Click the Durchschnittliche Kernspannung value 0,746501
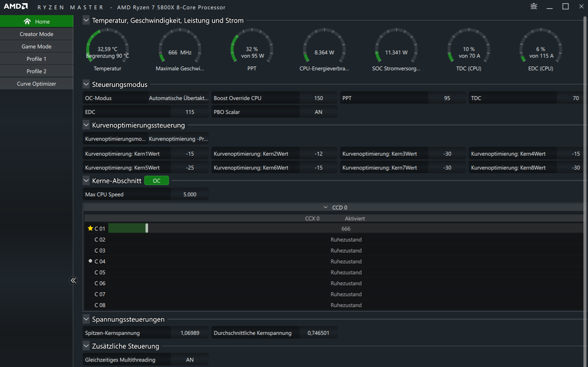Screen dimensions: 588x367 [x=318, y=333]
